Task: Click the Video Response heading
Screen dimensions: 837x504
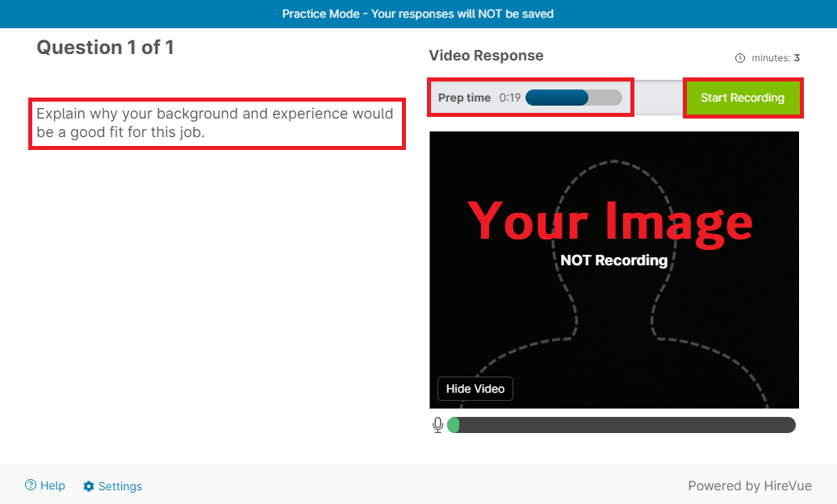Action: pyautogui.click(x=486, y=56)
